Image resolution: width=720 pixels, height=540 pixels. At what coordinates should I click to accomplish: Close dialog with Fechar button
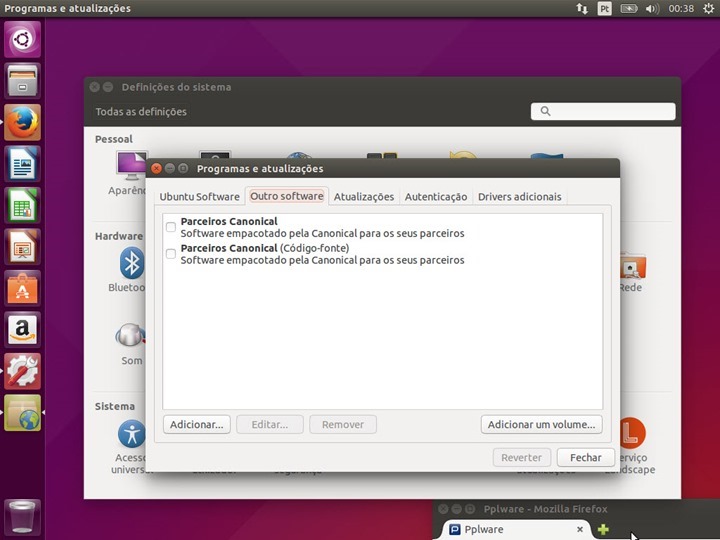tap(585, 457)
